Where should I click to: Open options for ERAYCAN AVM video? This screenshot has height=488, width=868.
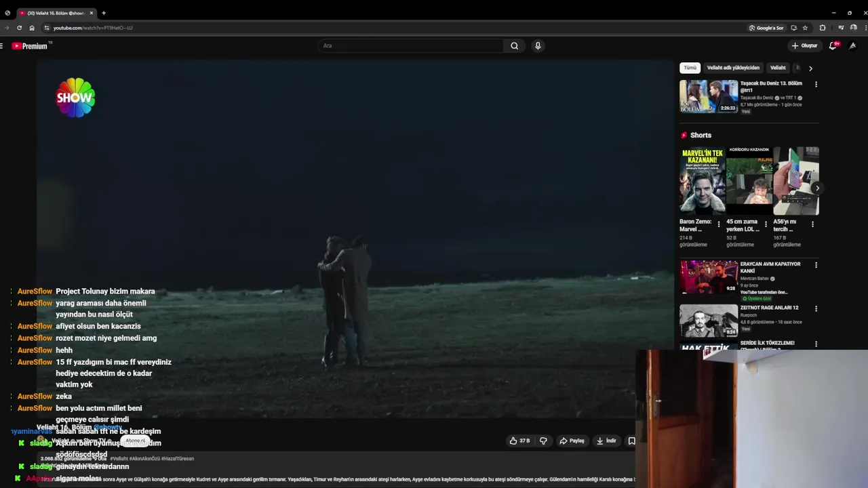point(816,265)
